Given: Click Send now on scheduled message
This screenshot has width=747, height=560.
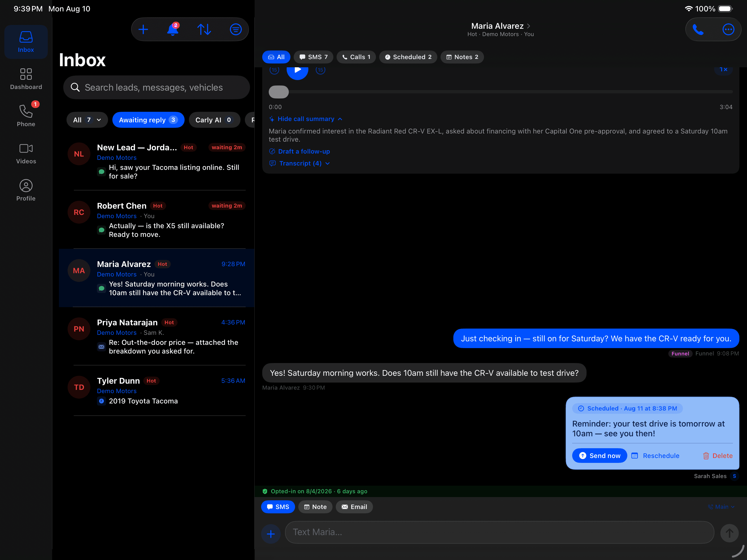Looking at the screenshot, I should (x=599, y=456).
